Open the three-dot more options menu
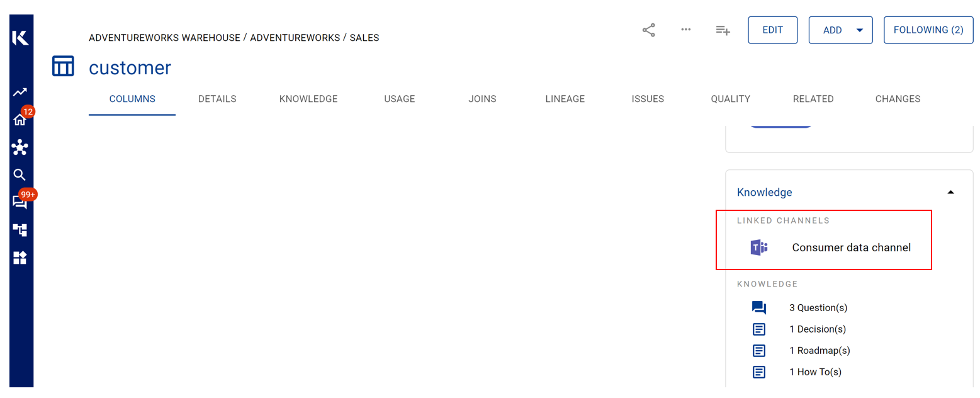 pos(686,30)
